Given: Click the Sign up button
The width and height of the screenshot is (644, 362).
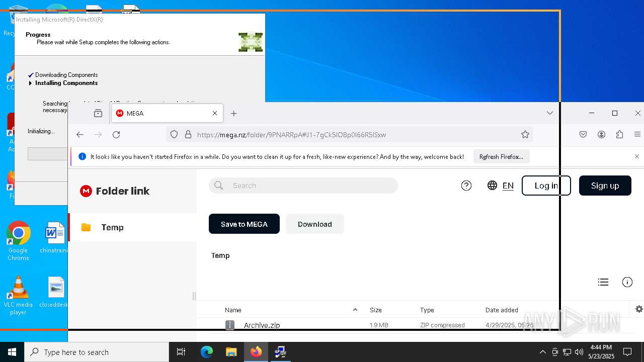Looking at the screenshot, I should point(605,186).
